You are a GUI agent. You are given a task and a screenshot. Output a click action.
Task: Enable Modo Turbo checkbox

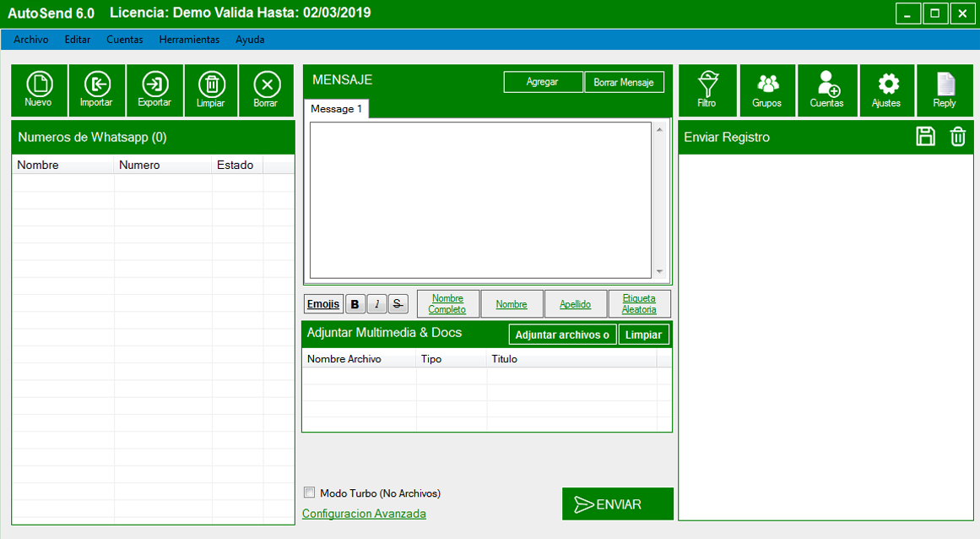pos(310,493)
